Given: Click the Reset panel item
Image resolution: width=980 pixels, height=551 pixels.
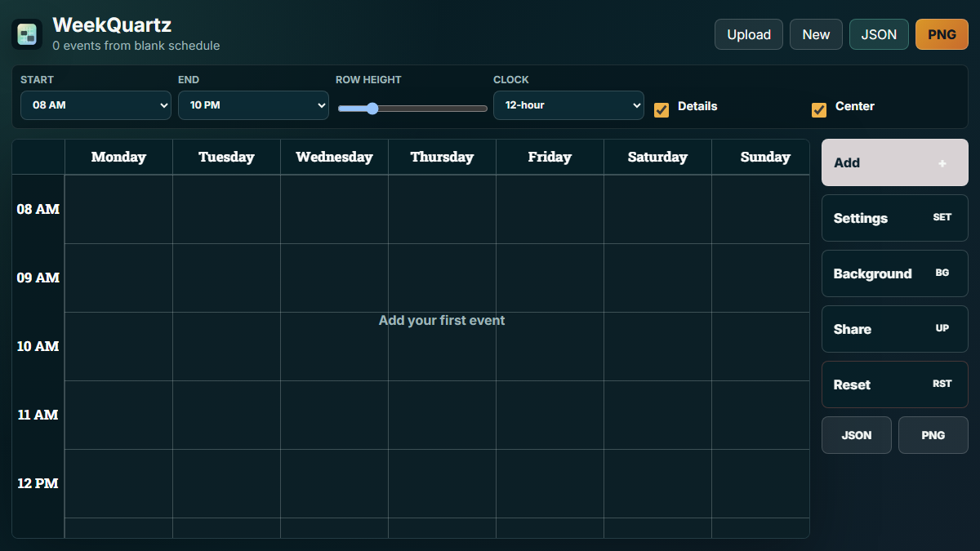Looking at the screenshot, I should pyautogui.click(x=895, y=384).
